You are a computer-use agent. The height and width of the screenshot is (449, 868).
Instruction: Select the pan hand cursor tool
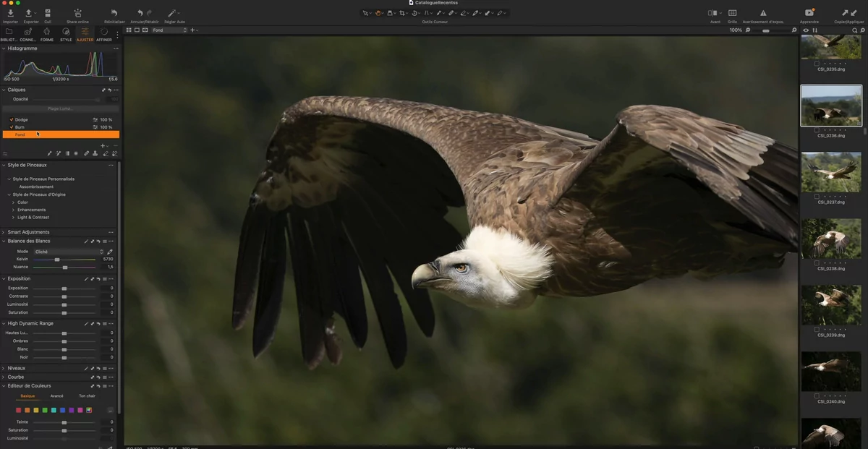[378, 13]
